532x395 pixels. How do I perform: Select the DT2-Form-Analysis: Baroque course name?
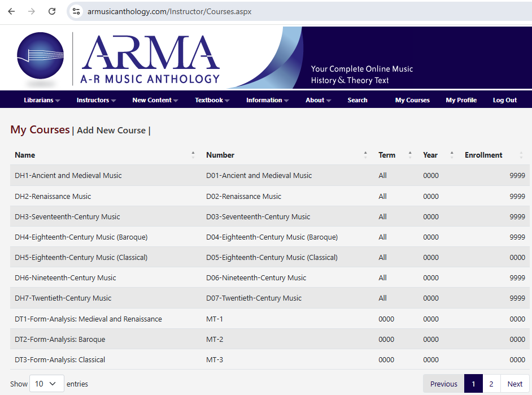pyautogui.click(x=60, y=340)
